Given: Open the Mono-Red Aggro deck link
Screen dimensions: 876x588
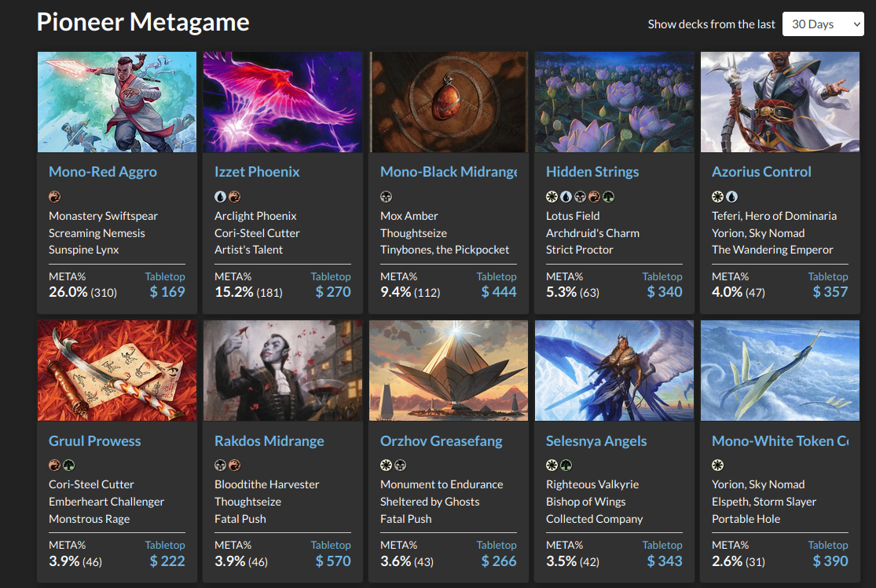Looking at the screenshot, I should click(103, 172).
